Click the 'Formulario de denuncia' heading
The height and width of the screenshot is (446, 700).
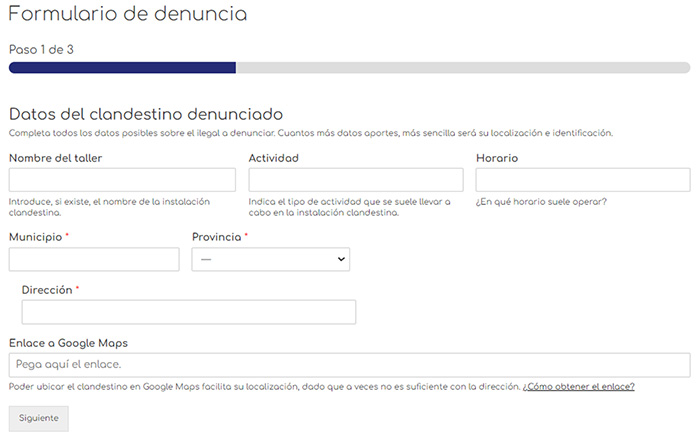[x=128, y=15]
